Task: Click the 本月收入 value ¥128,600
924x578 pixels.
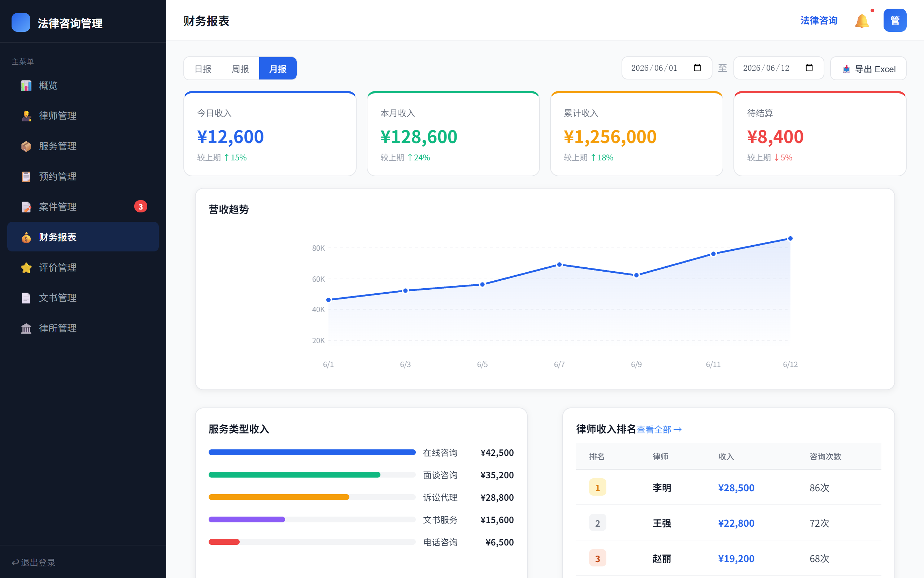Action: point(419,137)
